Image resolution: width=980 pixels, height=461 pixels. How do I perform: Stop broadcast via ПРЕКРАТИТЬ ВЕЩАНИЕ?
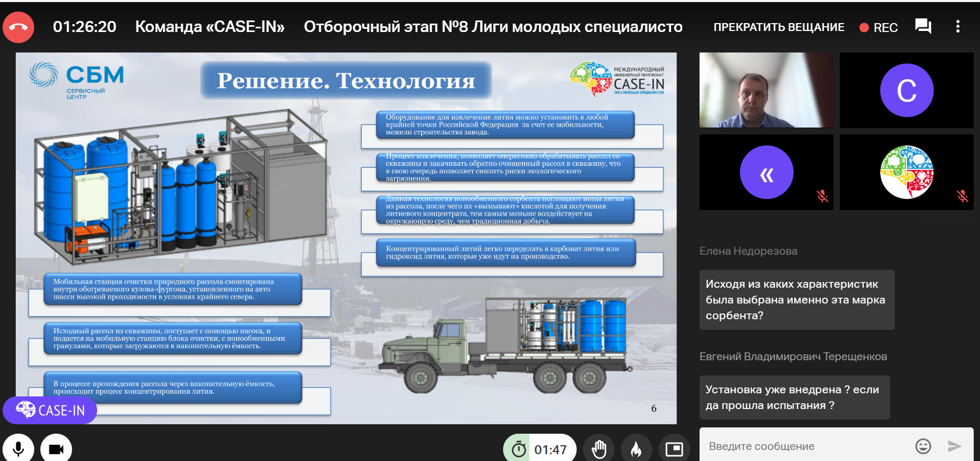click(779, 27)
